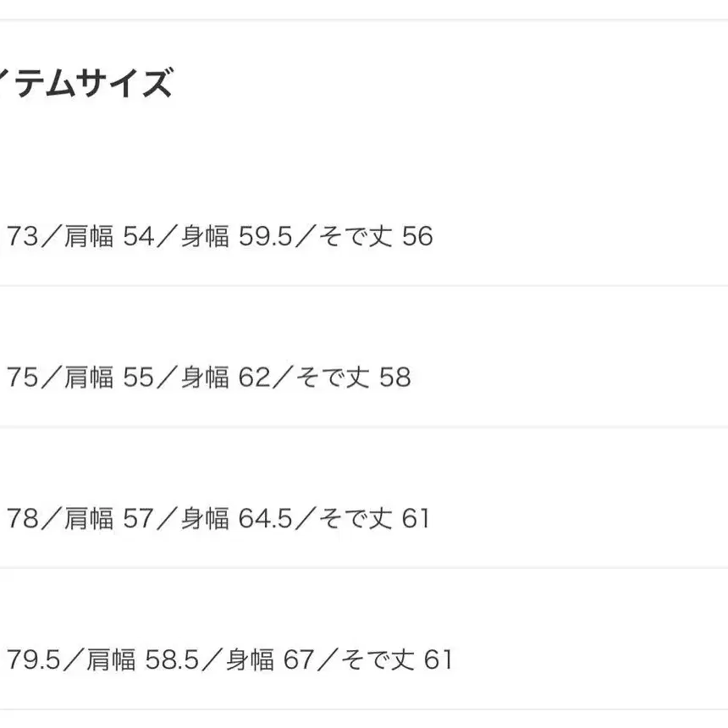The image size is (728, 728).
Task: Click the 身幅 67 measurement
Action: tap(270, 659)
